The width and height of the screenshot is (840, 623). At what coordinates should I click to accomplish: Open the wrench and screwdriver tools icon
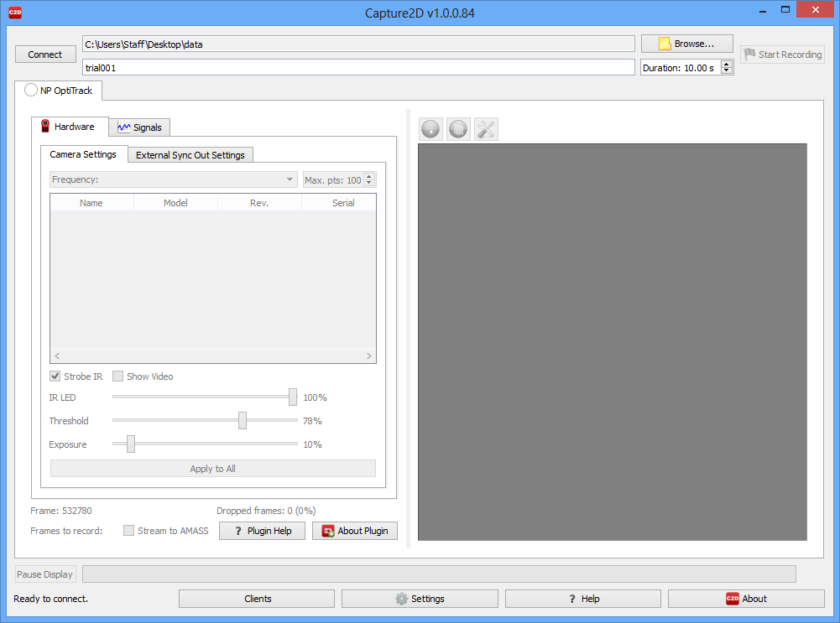click(x=487, y=129)
